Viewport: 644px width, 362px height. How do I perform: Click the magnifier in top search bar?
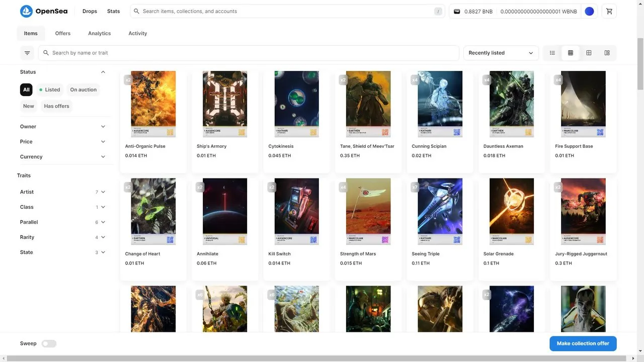click(x=136, y=11)
